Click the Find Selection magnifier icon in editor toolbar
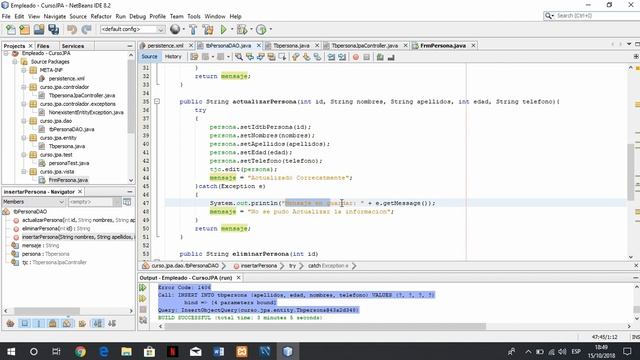The width and height of the screenshot is (640, 360). (x=239, y=57)
